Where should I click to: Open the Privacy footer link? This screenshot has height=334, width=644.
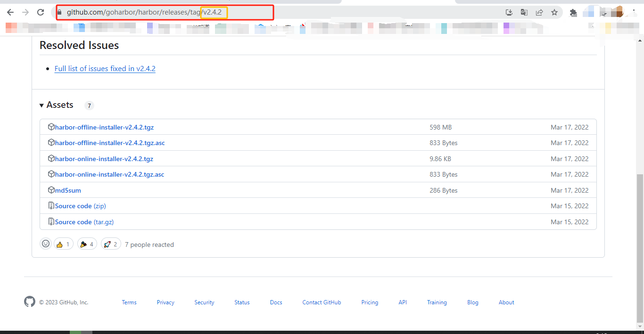click(x=165, y=302)
